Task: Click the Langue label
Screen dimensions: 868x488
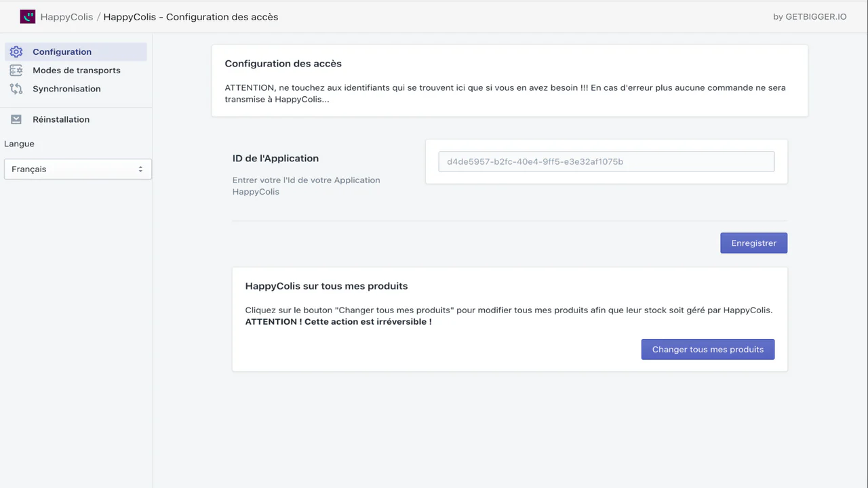Action: coord(19,144)
